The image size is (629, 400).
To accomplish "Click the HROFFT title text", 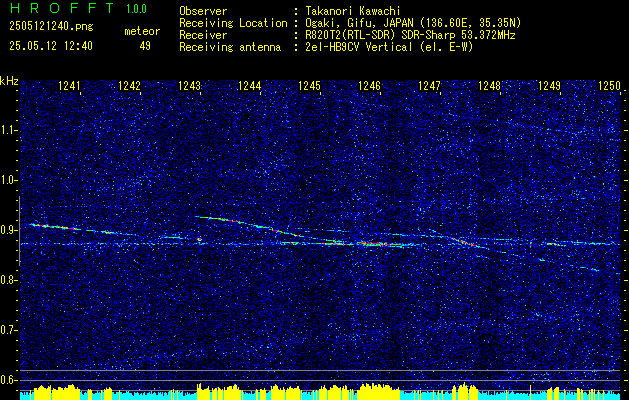I will [x=62, y=8].
